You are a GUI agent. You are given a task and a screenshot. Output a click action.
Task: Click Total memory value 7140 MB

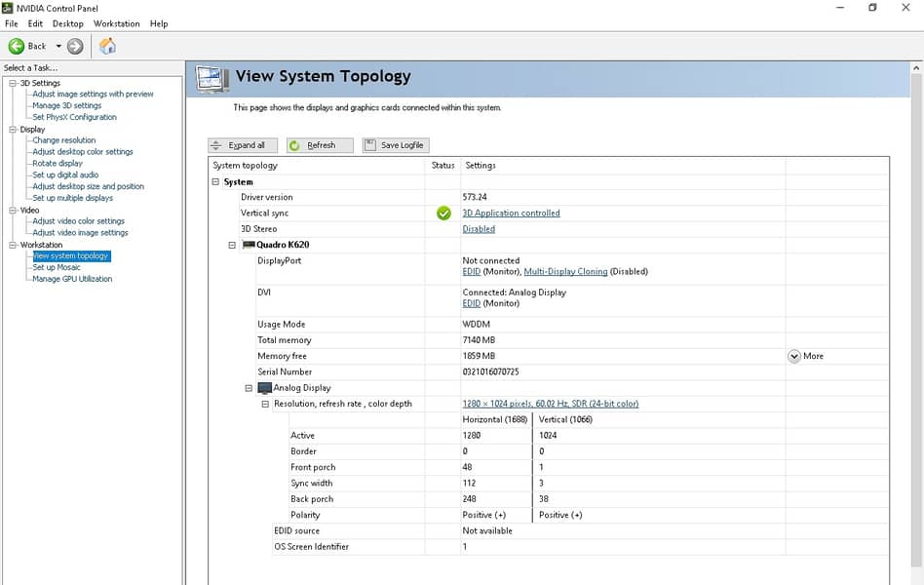[479, 340]
